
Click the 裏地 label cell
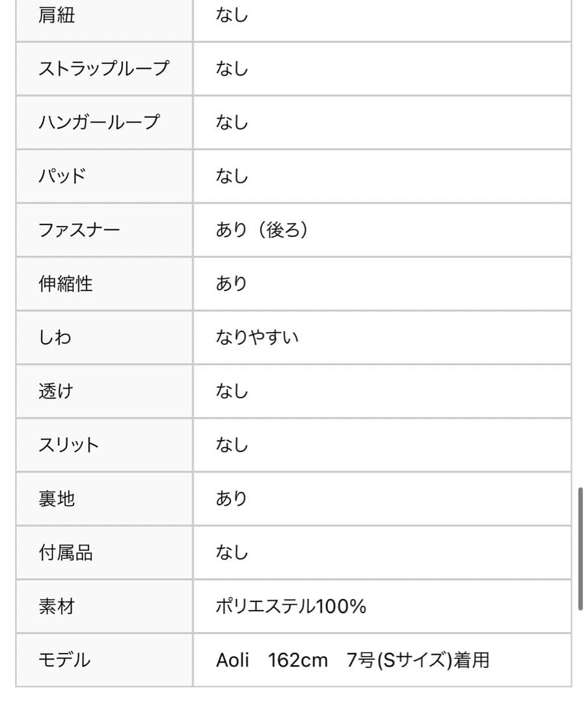pos(57,499)
